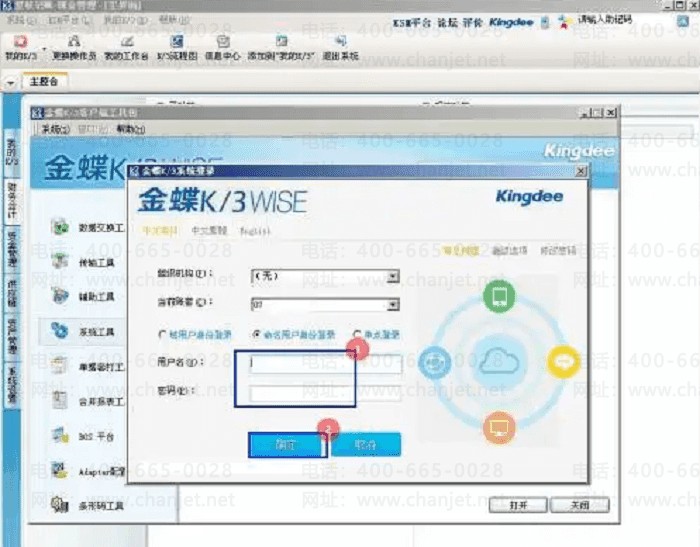Screen dimensions: 700x547
Task: Switch login language to 中文简体
Action: [x=159, y=230]
